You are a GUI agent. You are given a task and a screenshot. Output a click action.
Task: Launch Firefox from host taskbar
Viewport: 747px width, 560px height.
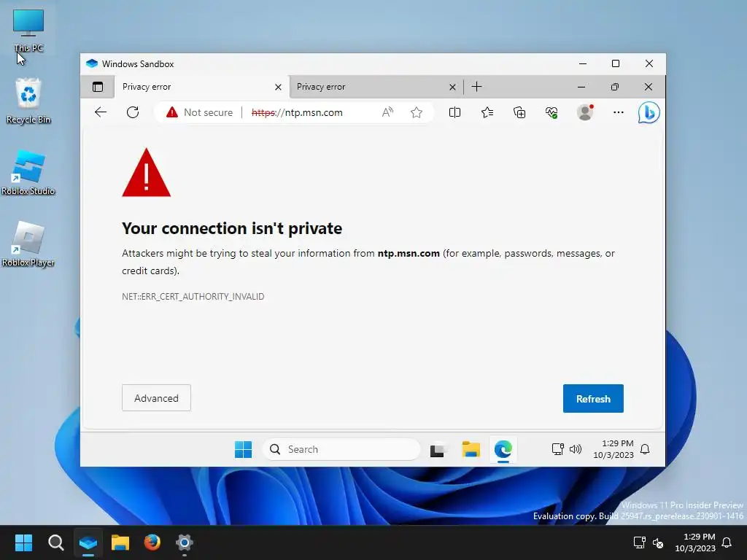[152, 542]
